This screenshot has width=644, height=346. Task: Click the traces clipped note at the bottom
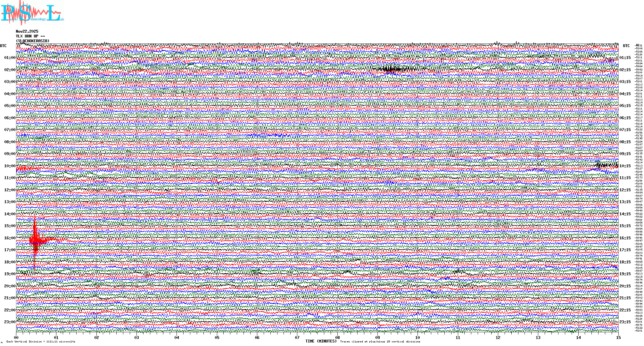click(380, 342)
